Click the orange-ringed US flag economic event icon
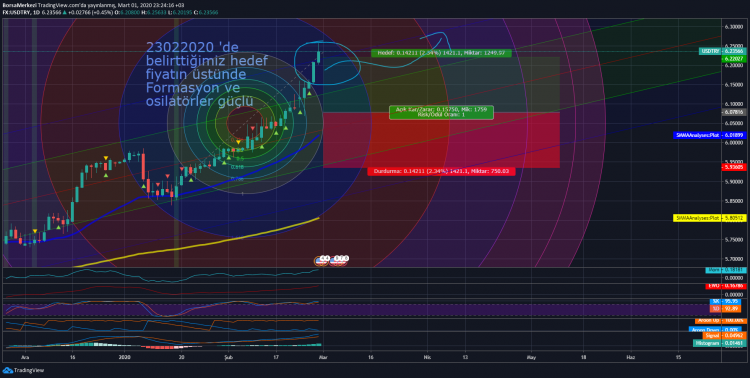Viewport: 750px width, 378px height. pyautogui.click(x=321, y=260)
